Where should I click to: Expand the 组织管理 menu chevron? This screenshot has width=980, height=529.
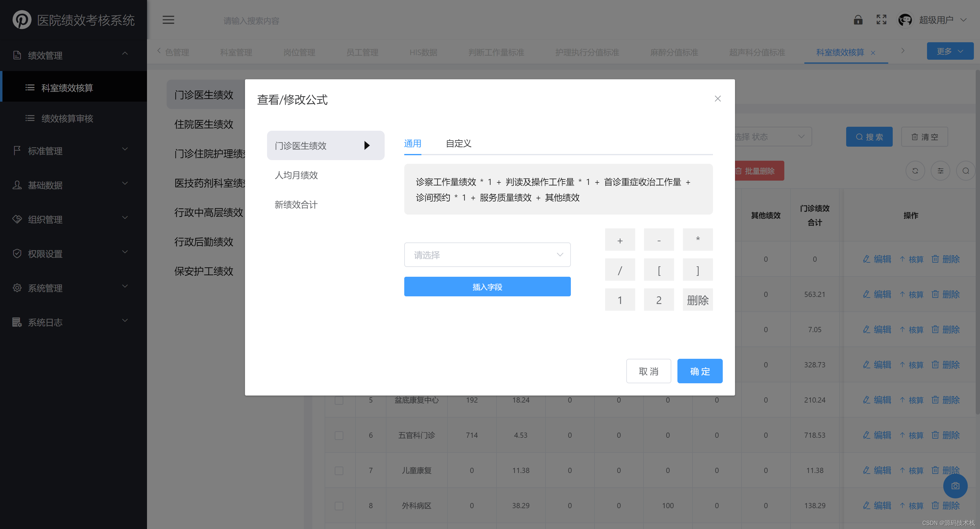click(125, 218)
